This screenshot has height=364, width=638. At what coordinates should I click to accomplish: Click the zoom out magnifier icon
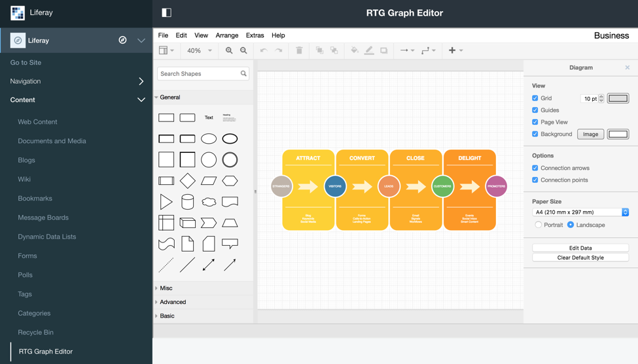243,50
